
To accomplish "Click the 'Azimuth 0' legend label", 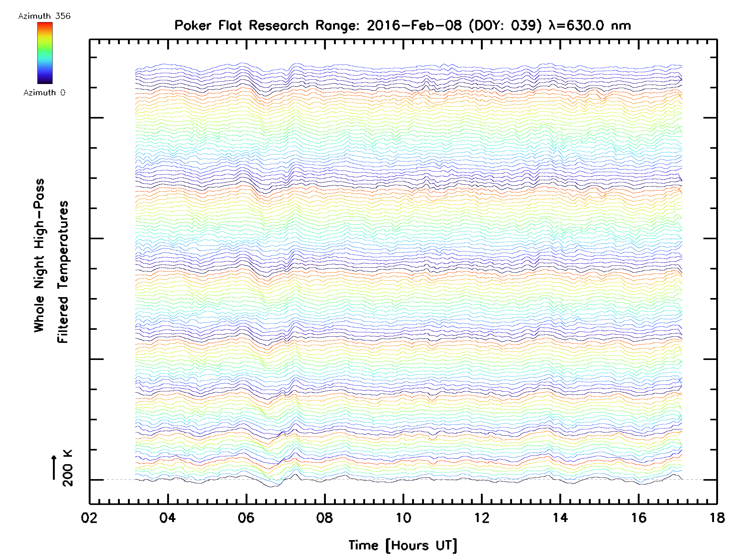I will coord(44,92).
